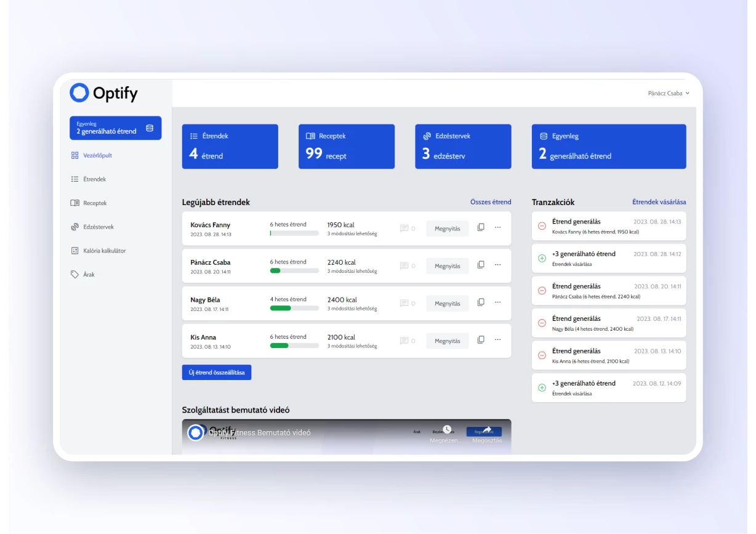756x534 pixels.
Task: Click the dumbbell icon beside Edzéstervek in the sidebar
Action: coord(74,227)
